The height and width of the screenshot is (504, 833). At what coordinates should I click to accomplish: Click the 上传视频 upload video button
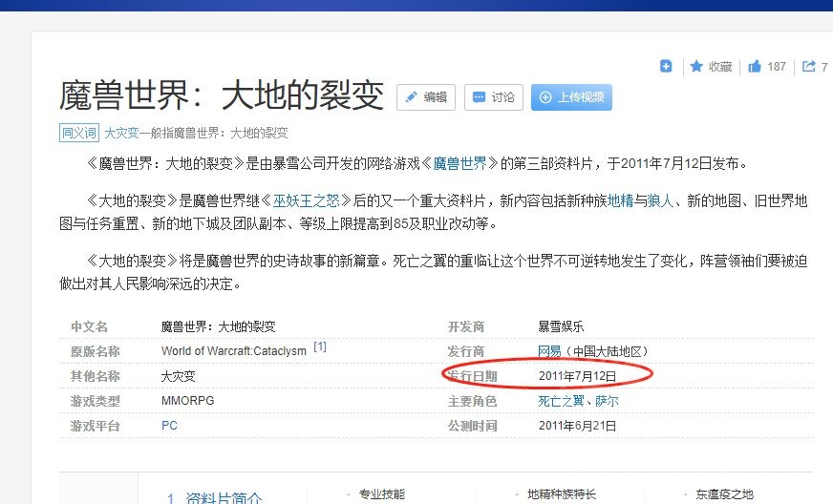tap(571, 97)
